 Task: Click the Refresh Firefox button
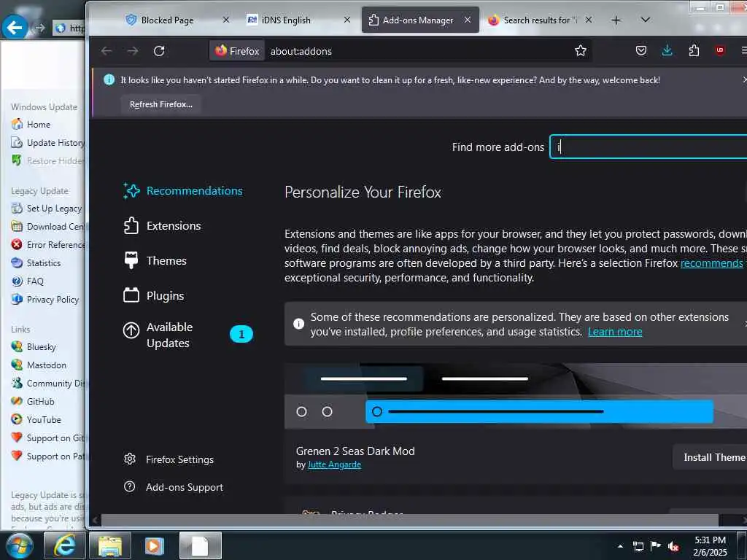(161, 104)
